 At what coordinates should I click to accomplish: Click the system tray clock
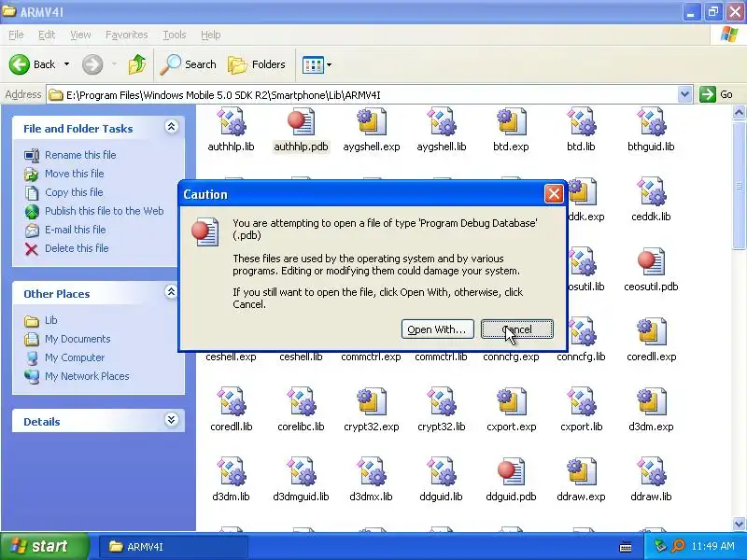click(x=712, y=546)
